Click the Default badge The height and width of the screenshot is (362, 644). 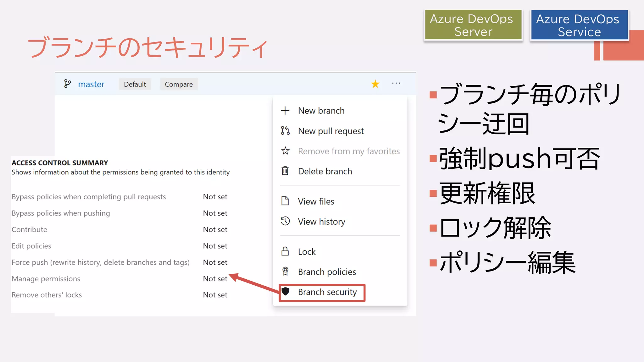[135, 84]
